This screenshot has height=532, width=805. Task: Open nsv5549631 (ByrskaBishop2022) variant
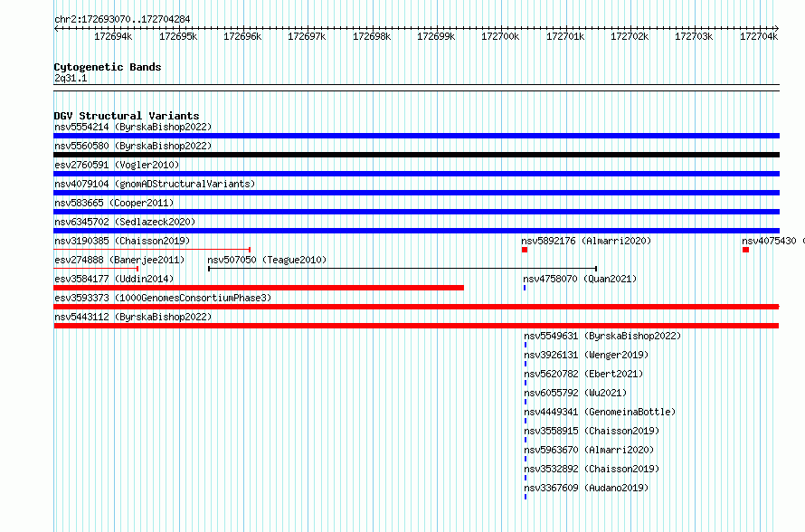point(602,336)
